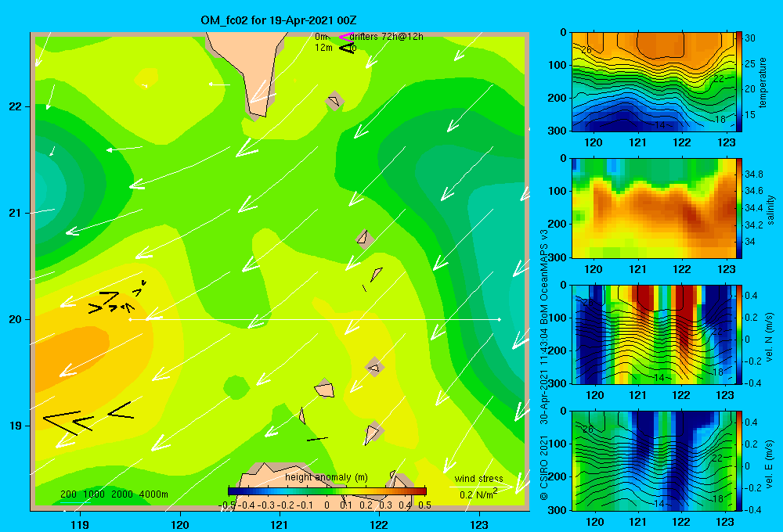Click the title OM_fc02 for 19-Apr-2021 00Z

point(279,20)
